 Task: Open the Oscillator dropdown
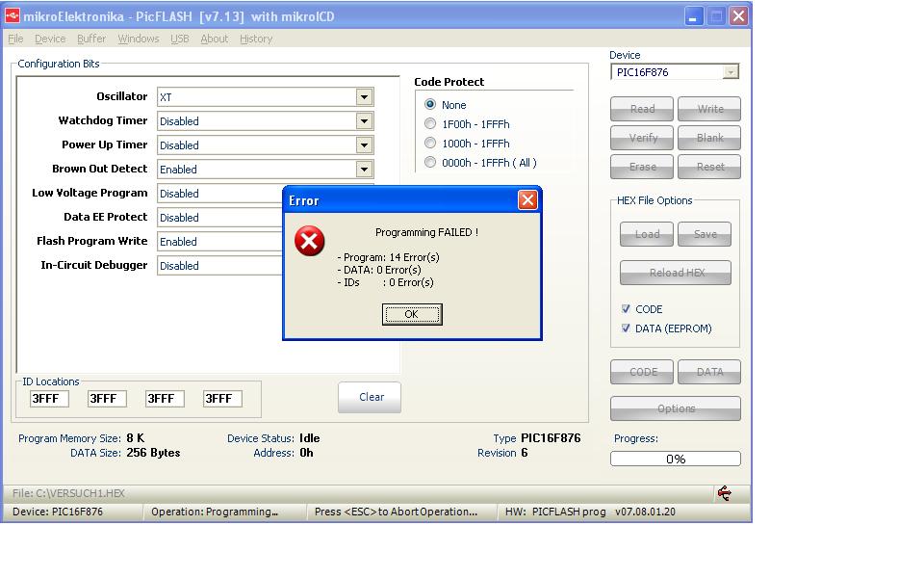pos(364,96)
